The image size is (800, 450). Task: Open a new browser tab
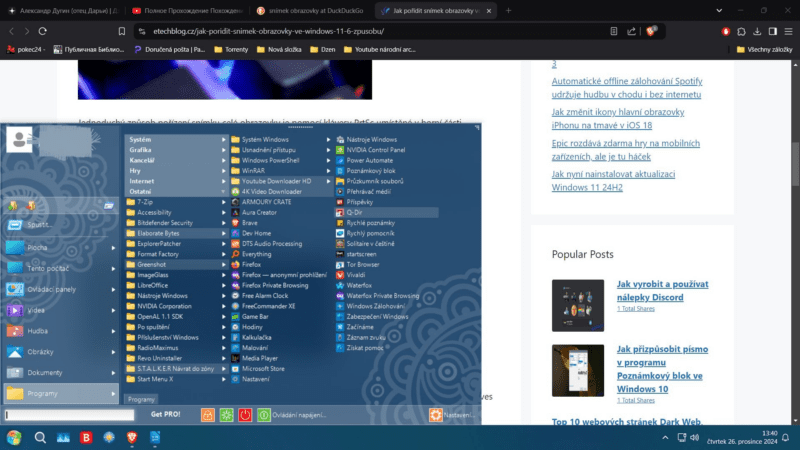508,10
